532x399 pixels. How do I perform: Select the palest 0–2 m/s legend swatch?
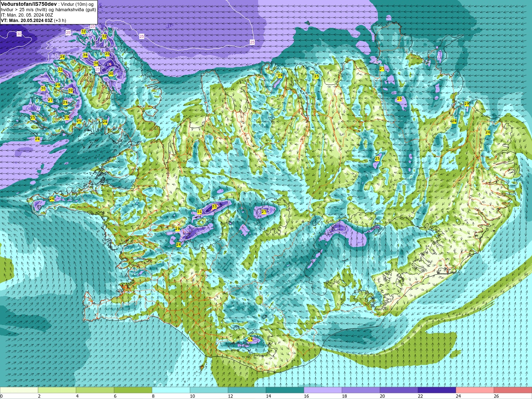point(19,390)
